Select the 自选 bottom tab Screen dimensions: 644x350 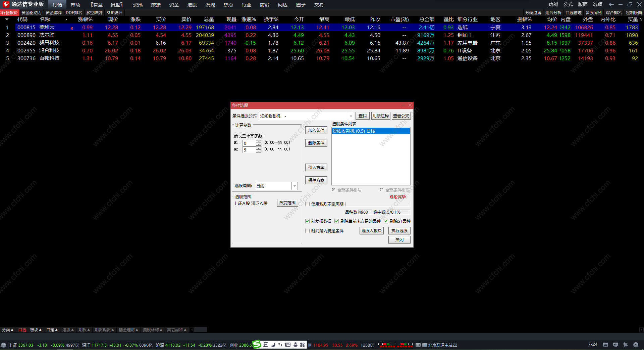[x=22, y=330]
